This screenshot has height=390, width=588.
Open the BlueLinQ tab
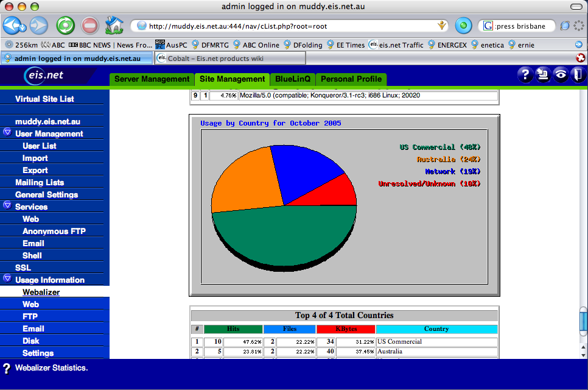point(292,79)
